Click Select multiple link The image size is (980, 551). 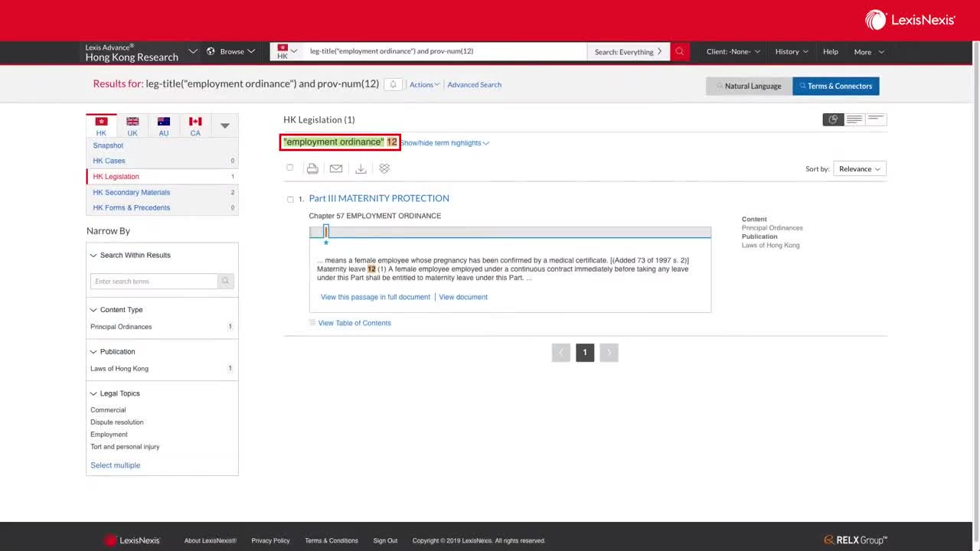tap(116, 465)
